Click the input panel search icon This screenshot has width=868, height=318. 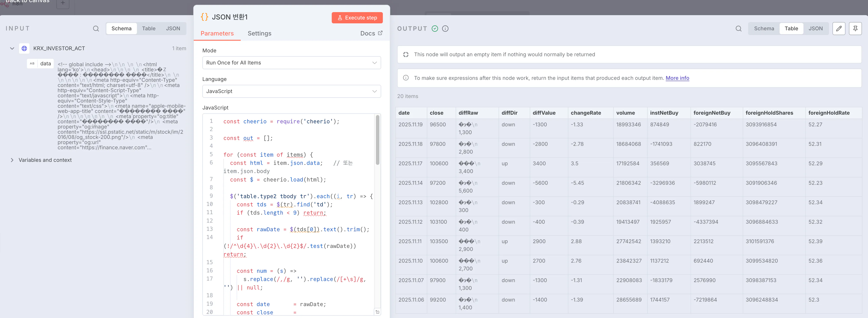(96, 29)
